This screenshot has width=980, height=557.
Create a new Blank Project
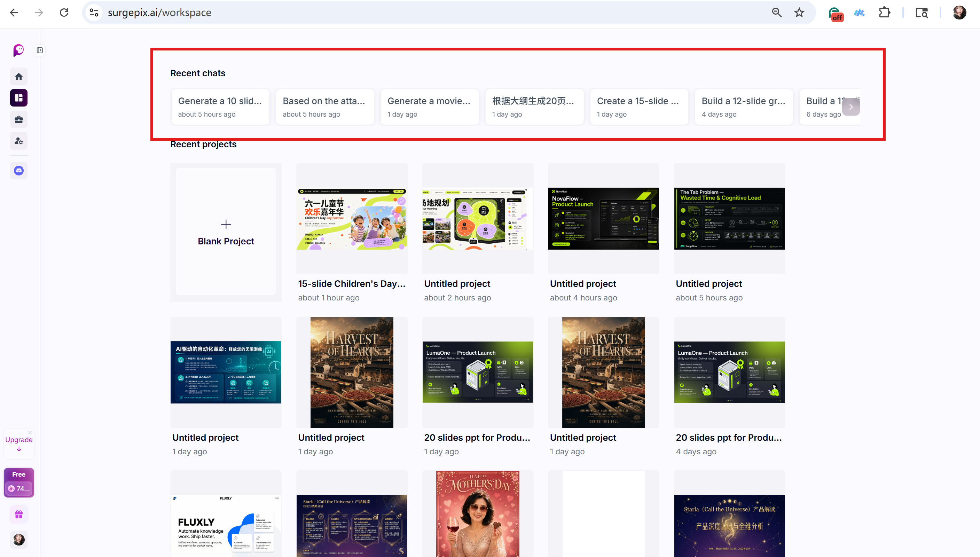[226, 232]
